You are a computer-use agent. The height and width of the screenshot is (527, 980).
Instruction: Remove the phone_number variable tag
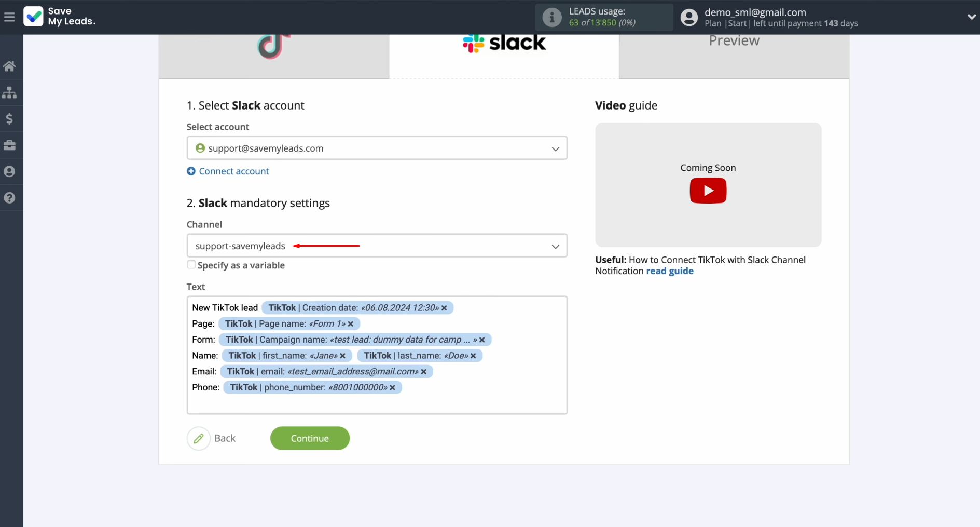pyautogui.click(x=393, y=388)
